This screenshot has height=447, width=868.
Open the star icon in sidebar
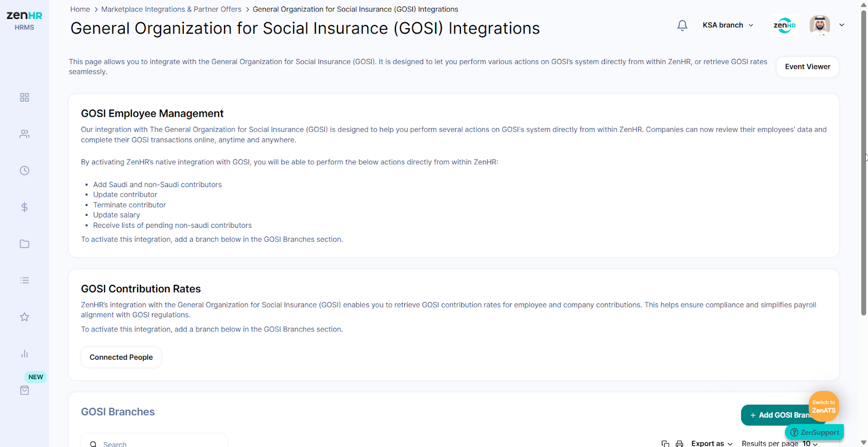[24, 317]
